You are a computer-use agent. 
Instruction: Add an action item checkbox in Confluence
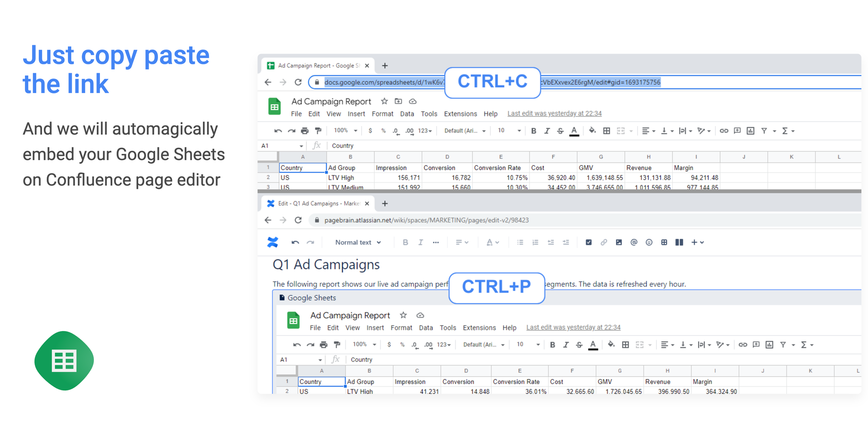point(589,242)
